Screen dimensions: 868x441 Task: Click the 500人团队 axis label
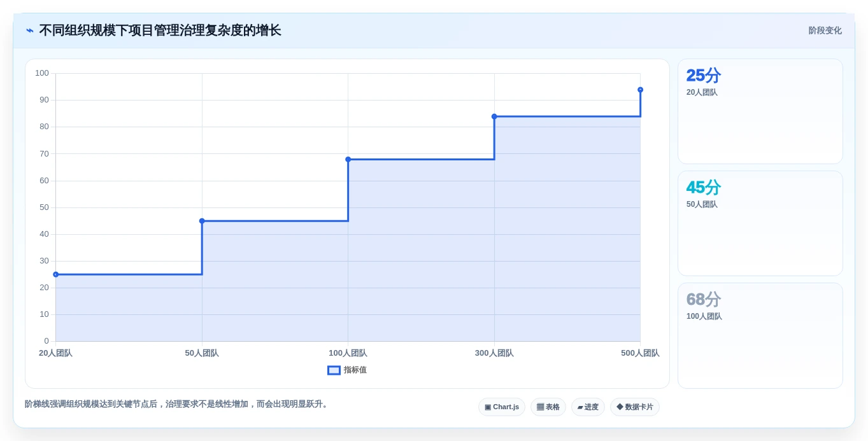640,353
